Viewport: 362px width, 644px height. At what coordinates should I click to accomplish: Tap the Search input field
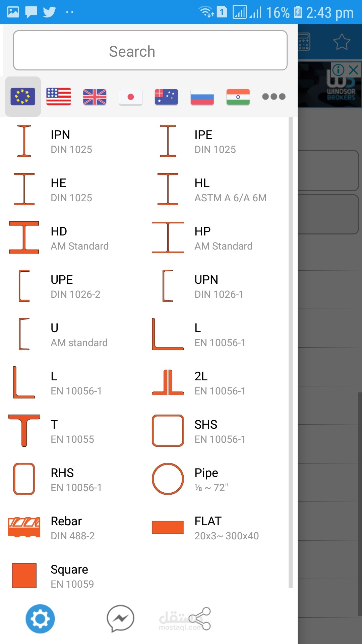pos(150,51)
